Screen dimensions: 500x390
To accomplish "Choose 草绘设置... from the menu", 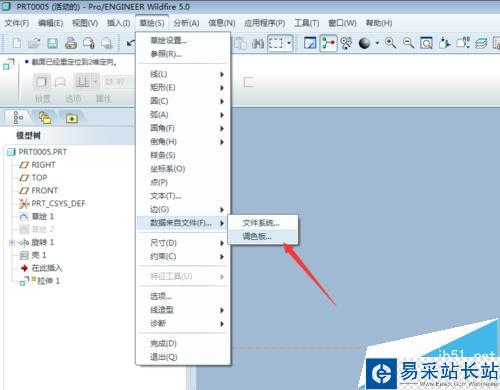I will click(183, 41).
